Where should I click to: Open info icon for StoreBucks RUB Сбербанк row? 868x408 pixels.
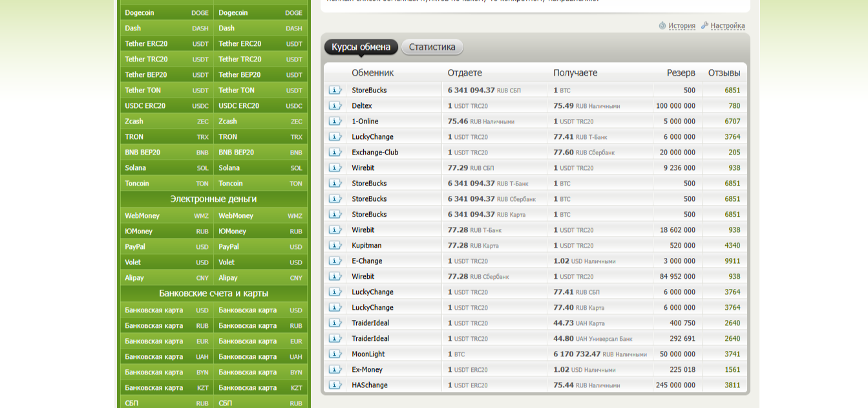(335, 199)
